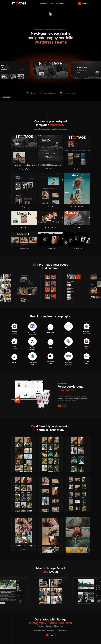The height and width of the screenshot is (644, 101).
Task: Select the Mega menu plugin icon
Action: [x=86, y=326]
